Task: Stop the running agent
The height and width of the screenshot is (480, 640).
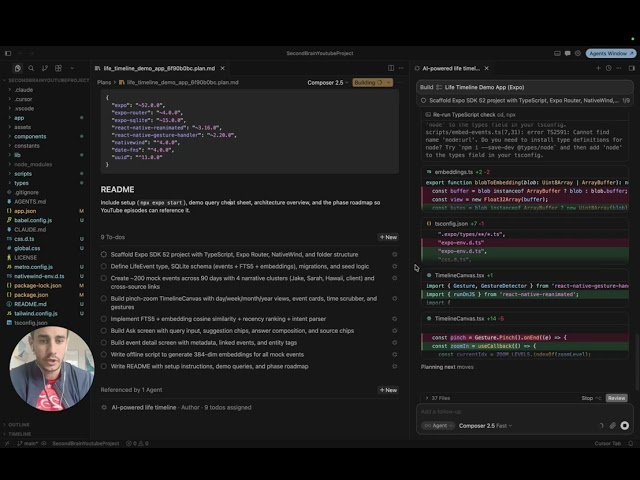Action: (591, 398)
